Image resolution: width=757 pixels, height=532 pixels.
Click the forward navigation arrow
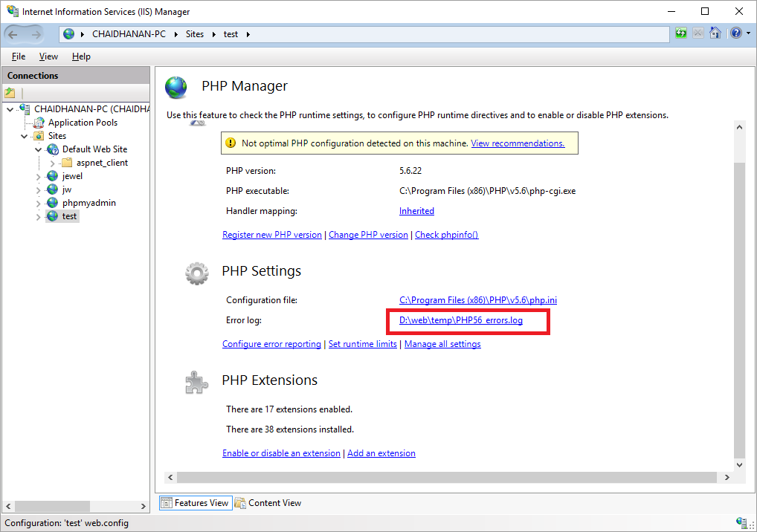click(x=36, y=34)
